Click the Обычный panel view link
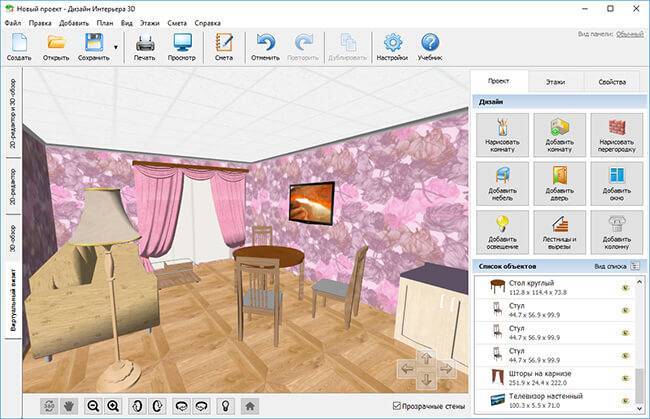 [x=629, y=34]
